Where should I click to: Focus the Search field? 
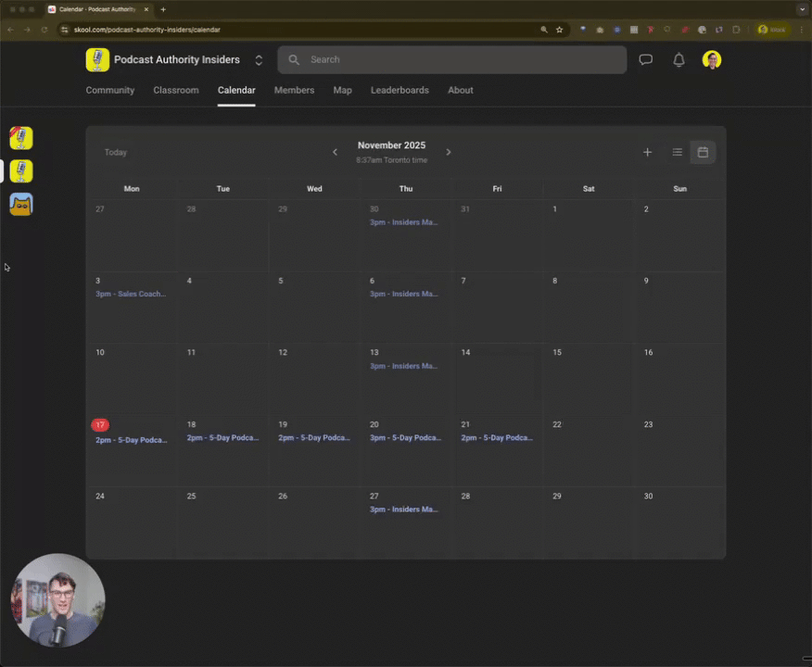[x=452, y=59]
